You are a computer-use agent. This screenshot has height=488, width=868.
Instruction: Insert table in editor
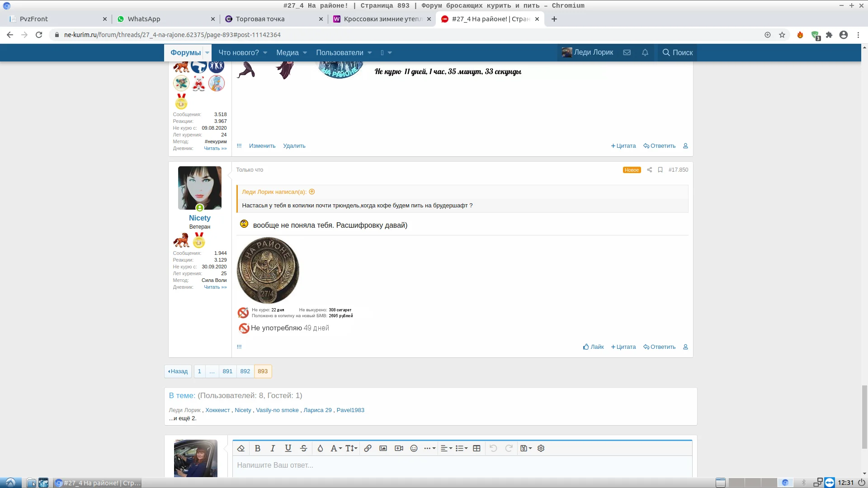(476, 448)
